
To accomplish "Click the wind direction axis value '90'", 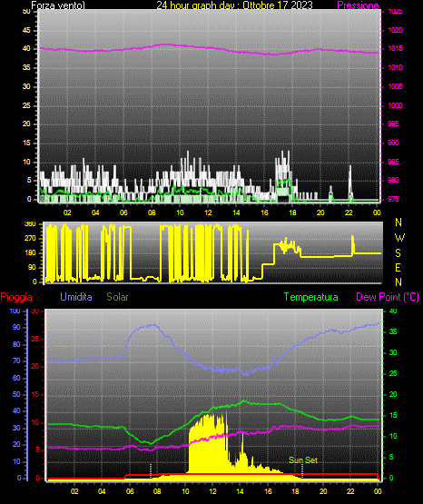I will click(x=32, y=267).
